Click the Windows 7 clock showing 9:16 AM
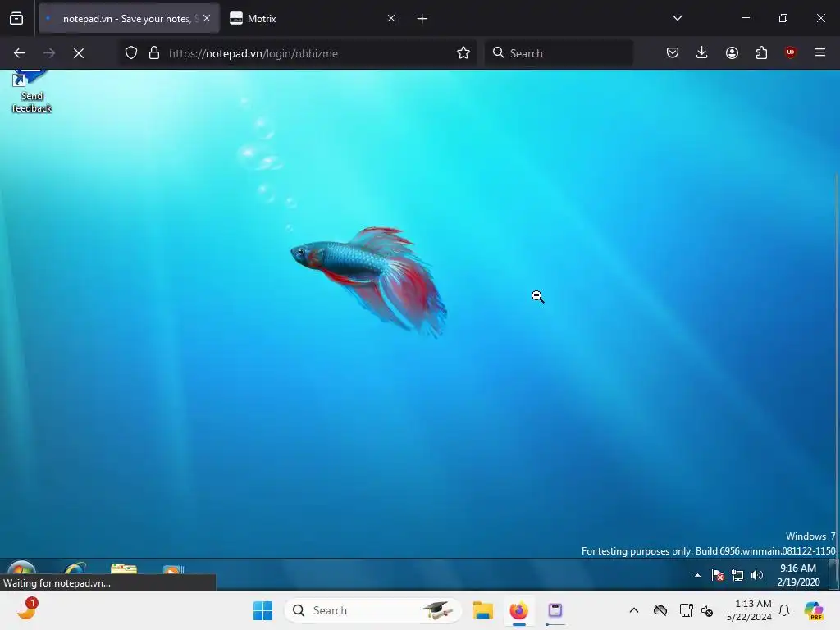 pos(798,575)
